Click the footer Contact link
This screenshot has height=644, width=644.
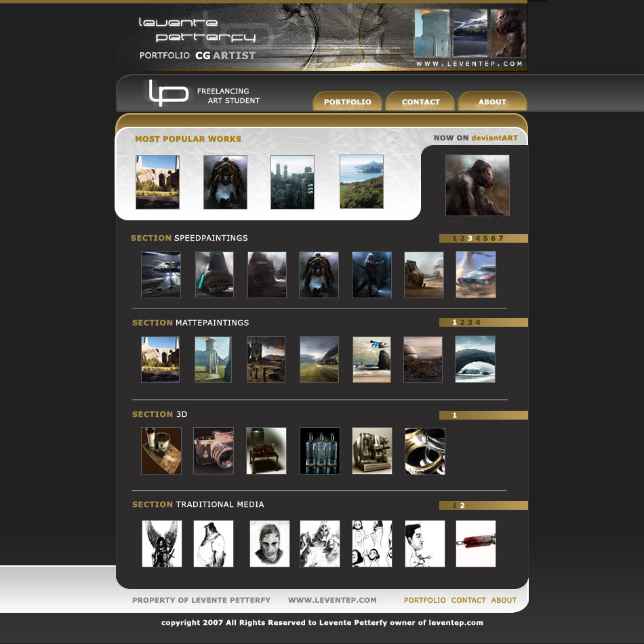click(468, 600)
